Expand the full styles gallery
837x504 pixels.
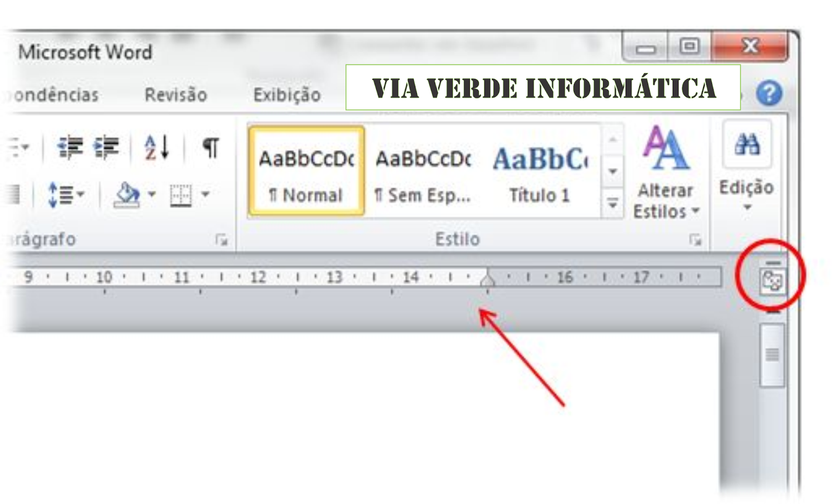pos(613,202)
